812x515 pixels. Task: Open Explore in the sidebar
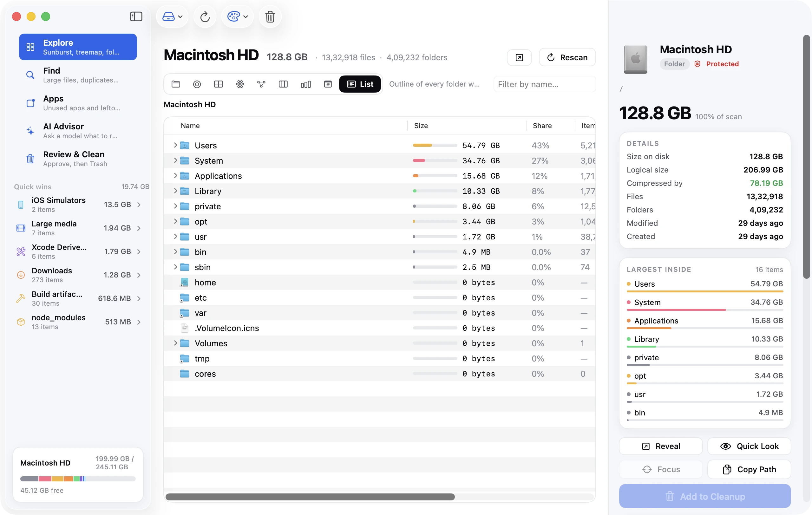78,47
